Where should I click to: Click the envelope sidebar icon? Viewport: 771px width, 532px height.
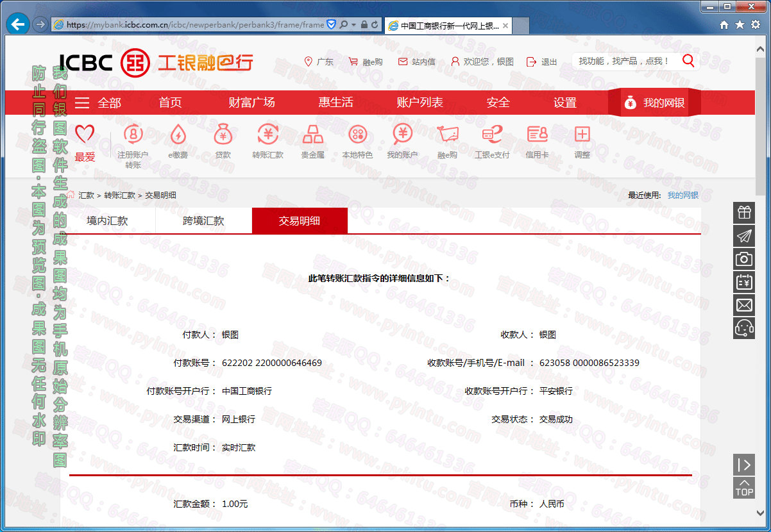[x=744, y=304]
